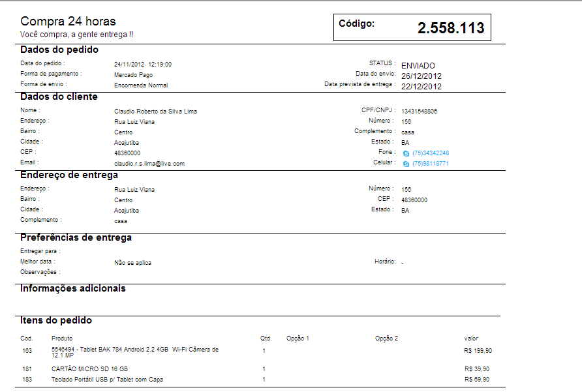The image size is (582, 392).
Task: Click the Mercado Pago payment value
Action: point(133,75)
